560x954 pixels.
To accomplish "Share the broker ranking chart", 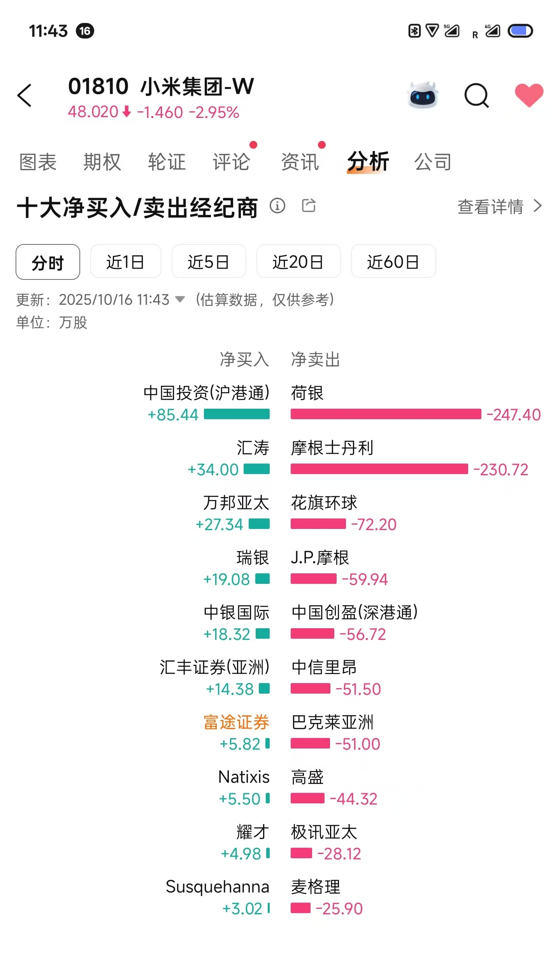I will (309, 205).
